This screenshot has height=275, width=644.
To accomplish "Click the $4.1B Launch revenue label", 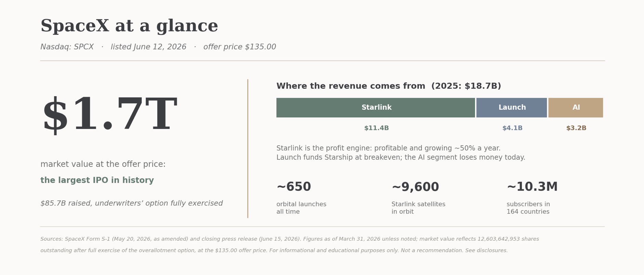I will point(512,128).
